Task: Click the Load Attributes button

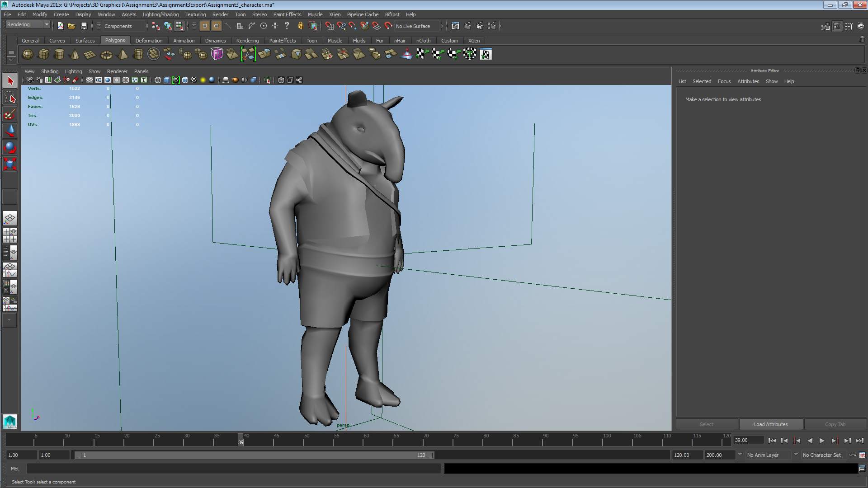Action: pyautogui.click(x=771, y=424)
